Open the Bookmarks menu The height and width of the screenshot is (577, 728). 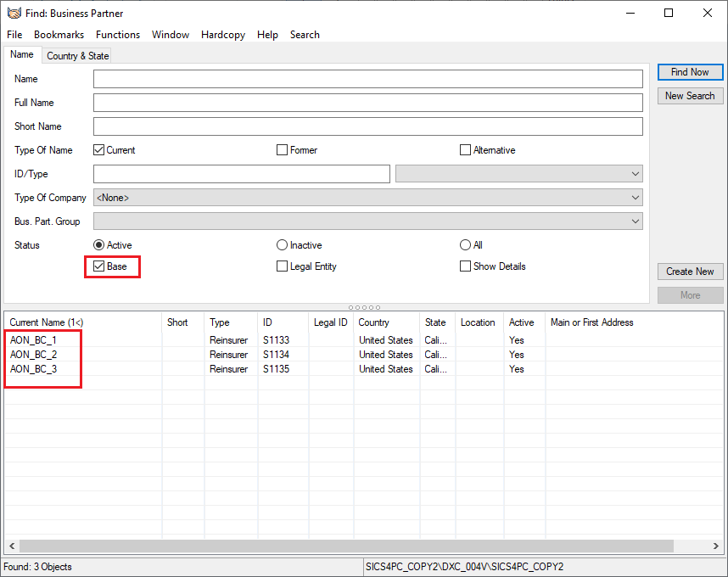[59, 35]
